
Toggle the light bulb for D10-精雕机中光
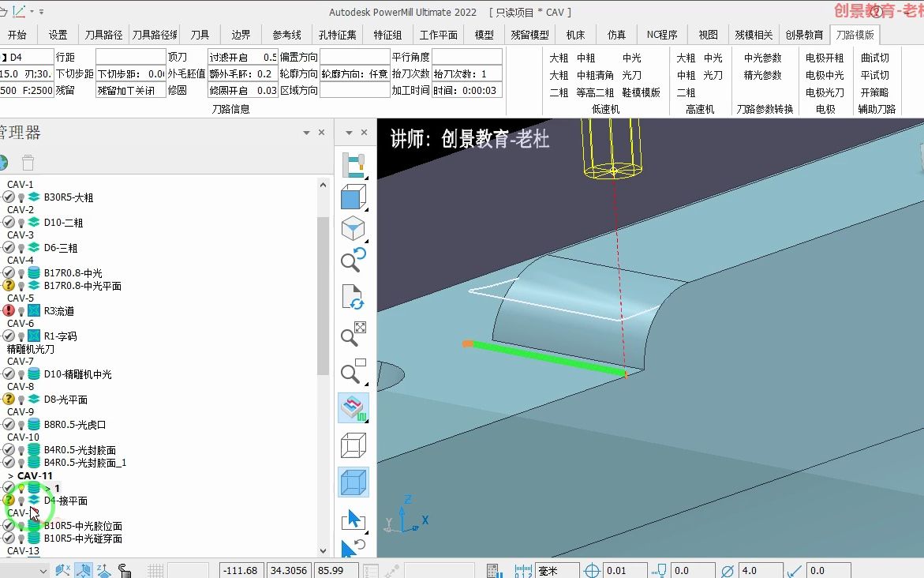click(21, 374)
